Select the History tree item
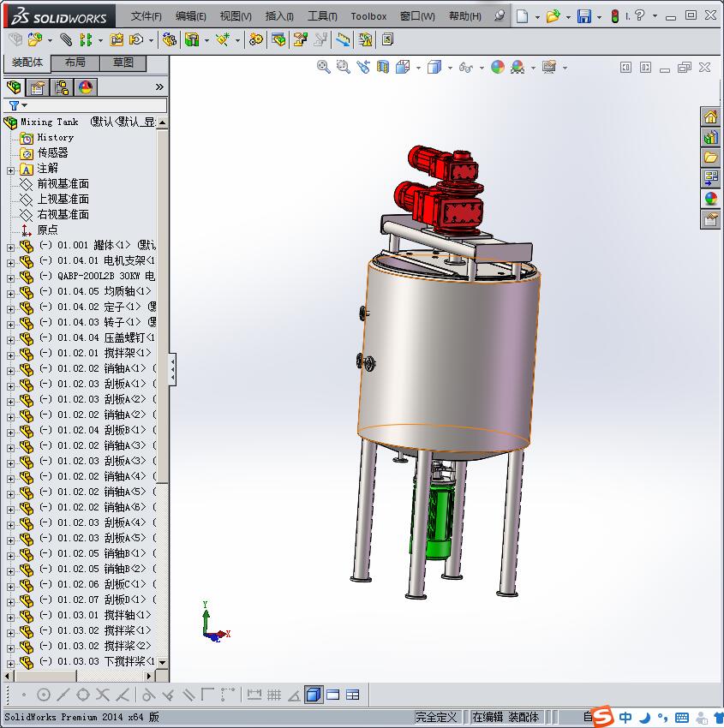This screenshot has height=728, width=724. coord(55,137)
